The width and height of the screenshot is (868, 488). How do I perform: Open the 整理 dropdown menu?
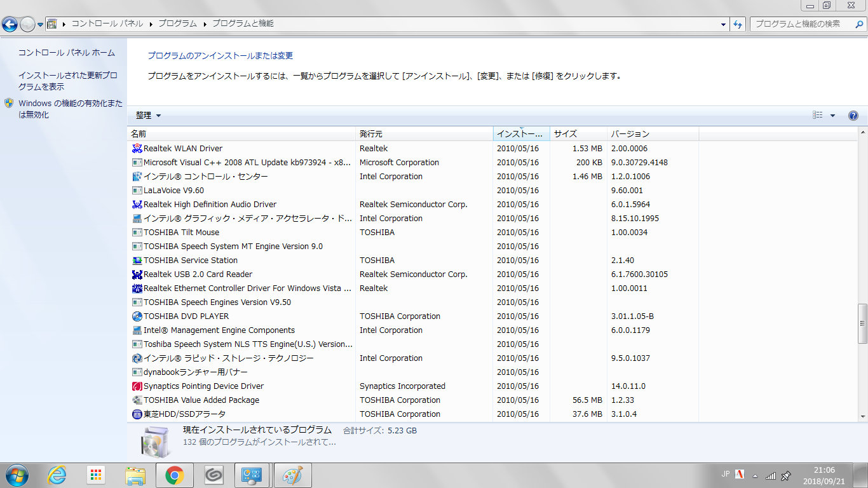point(148,116)
